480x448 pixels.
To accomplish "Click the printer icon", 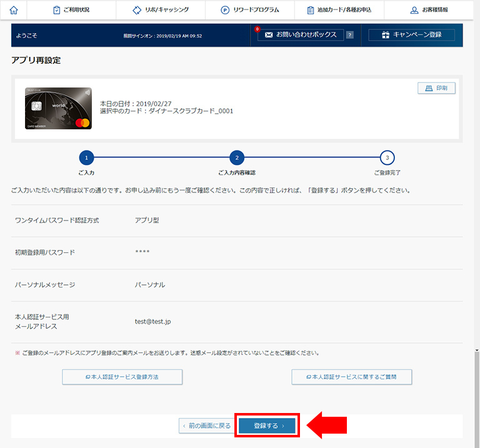I will 429,88.
